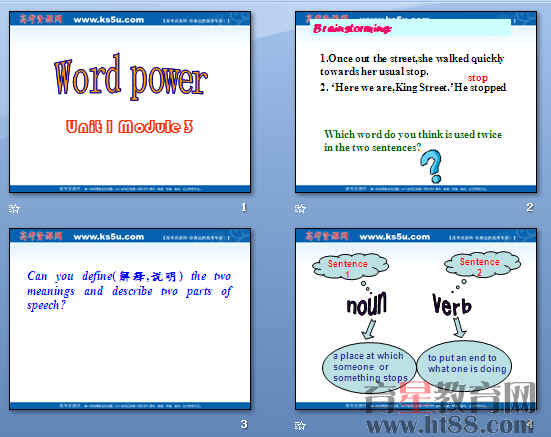Click the Sentence 1 cloud shape
The height and width of the screenshot is (437, 551).
tap(350, 267)
